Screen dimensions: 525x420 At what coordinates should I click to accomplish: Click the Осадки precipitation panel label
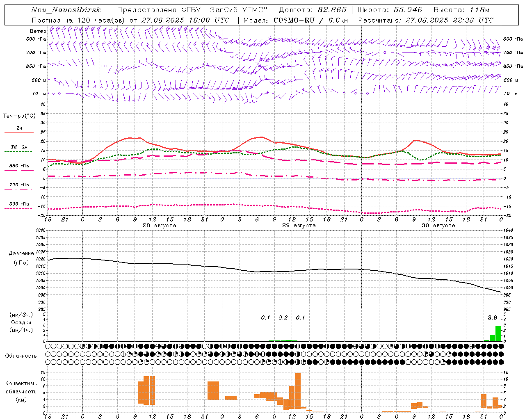coord(21,322)
